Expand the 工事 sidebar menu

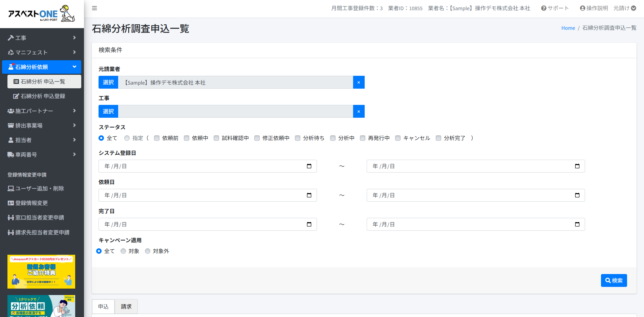click(x=42, y=38)
